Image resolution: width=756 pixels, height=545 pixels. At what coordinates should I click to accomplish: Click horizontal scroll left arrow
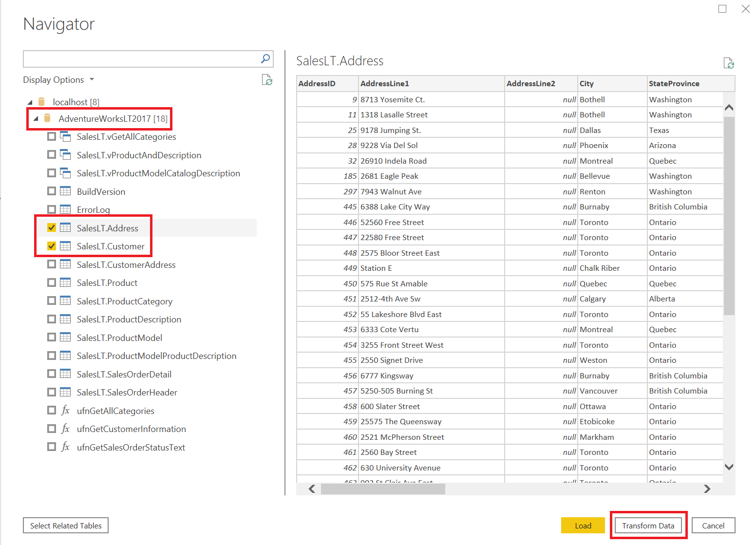click(312, 489)
